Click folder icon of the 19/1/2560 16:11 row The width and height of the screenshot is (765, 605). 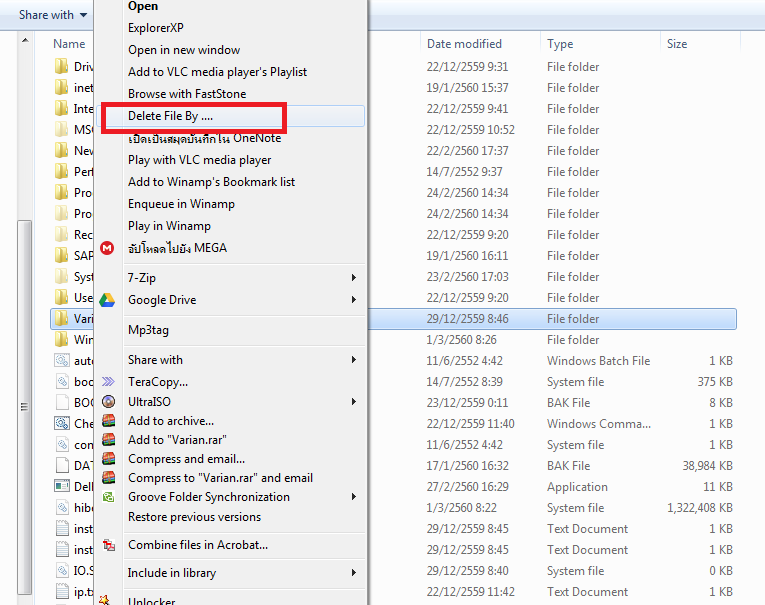tap(61, 255)
